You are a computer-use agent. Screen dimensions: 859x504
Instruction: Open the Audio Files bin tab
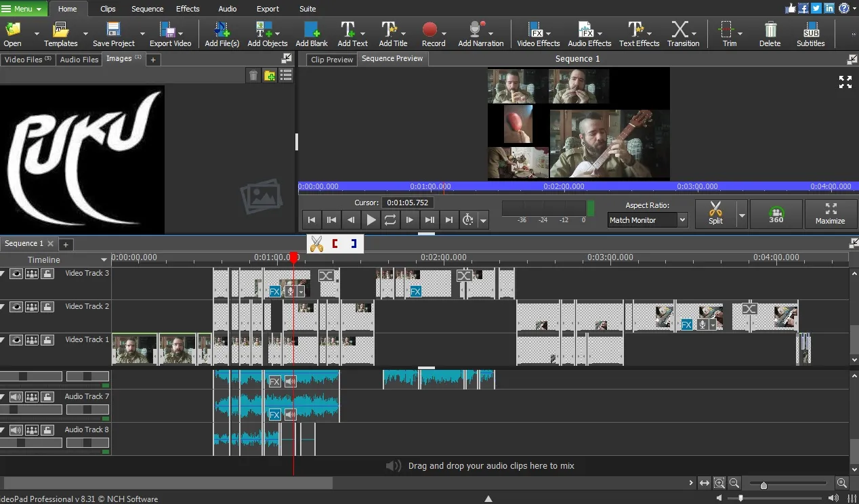[x=79, y=60]
